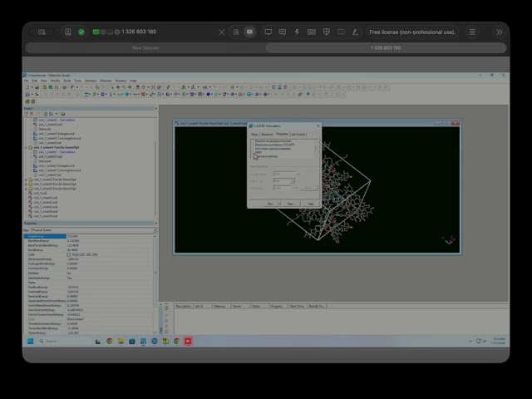The height and width of the screenshot is (399, 532).
Task: Open the Run button dropdown arrow
Action: tap(279, 204)
